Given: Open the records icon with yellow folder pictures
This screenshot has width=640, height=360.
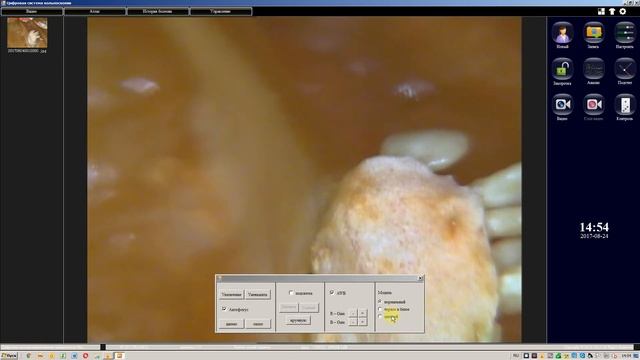Looking at the screenshot, I should (593, 33).
